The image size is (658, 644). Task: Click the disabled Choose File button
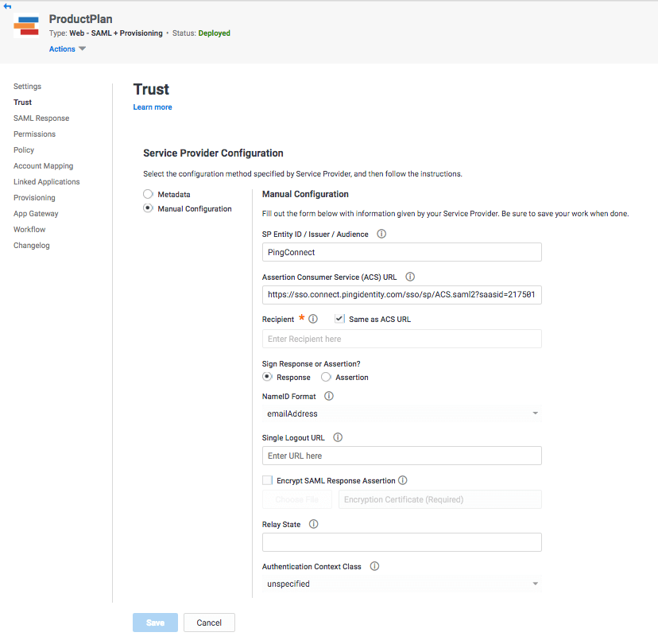[x=297, y=499]
